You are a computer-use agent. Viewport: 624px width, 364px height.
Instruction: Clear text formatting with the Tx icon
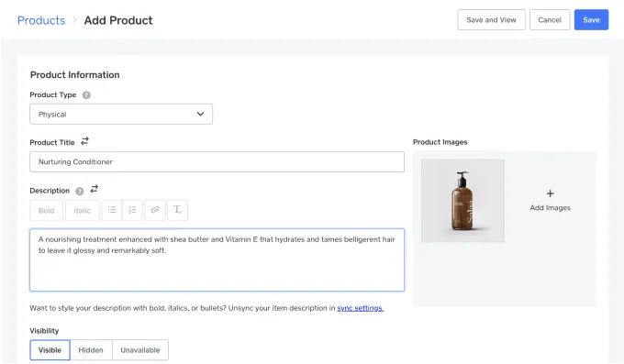click(x=177, y=210)
